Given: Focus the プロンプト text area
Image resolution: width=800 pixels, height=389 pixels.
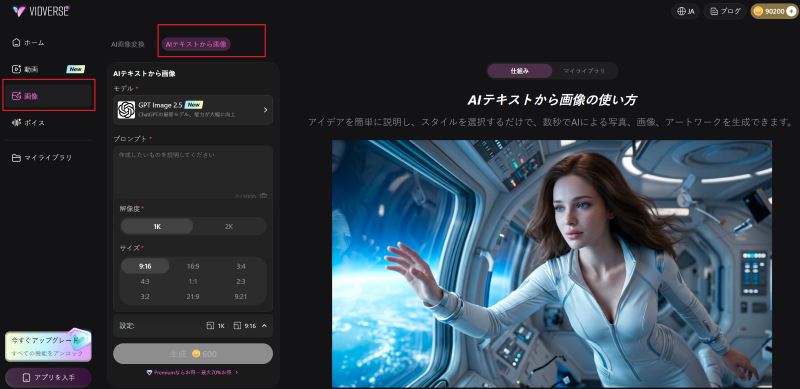Looking at the screenshot, I should [x=193, y=174].
